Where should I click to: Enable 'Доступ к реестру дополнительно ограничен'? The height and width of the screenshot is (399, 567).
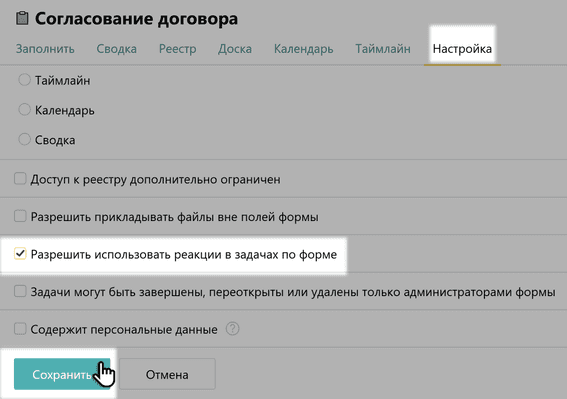[x=20, y=178]
